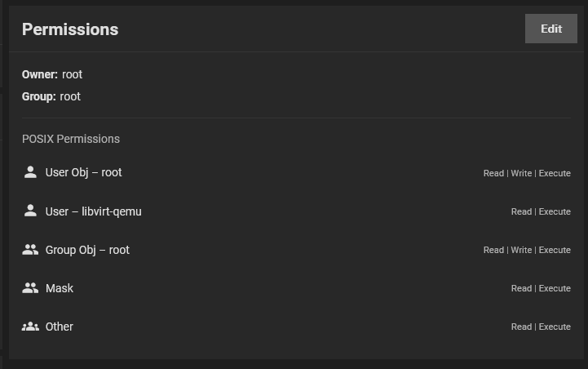Viewport: 588px width, 369px height.
Task: Click the Mask group icon
Action: pyautogui.click(x=30, y=288)
